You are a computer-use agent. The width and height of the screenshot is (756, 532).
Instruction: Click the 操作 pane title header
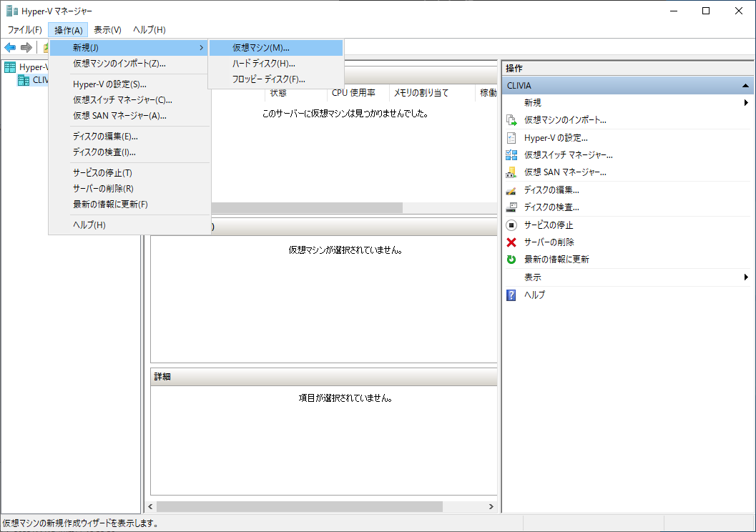tap(628, 69)
